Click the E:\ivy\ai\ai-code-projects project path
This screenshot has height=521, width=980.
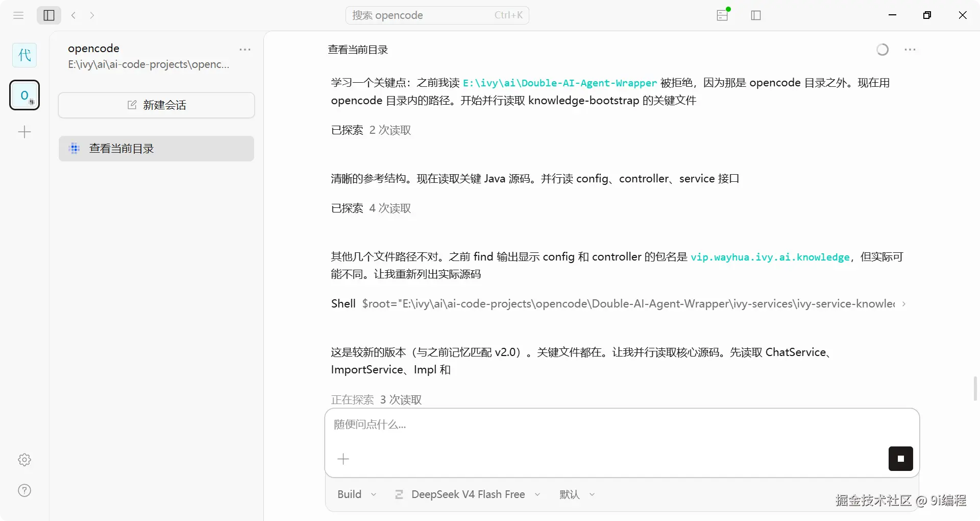coord(149,64)
